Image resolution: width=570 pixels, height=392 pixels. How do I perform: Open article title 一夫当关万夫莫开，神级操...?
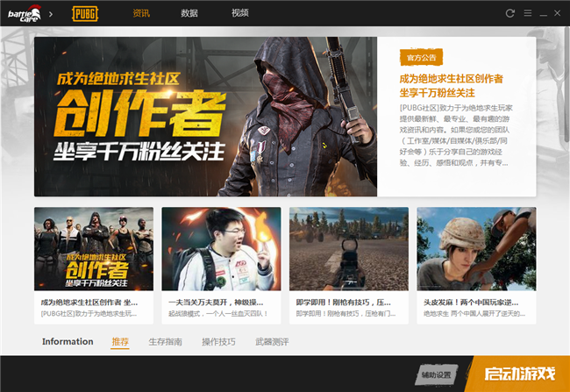(216, 303)
